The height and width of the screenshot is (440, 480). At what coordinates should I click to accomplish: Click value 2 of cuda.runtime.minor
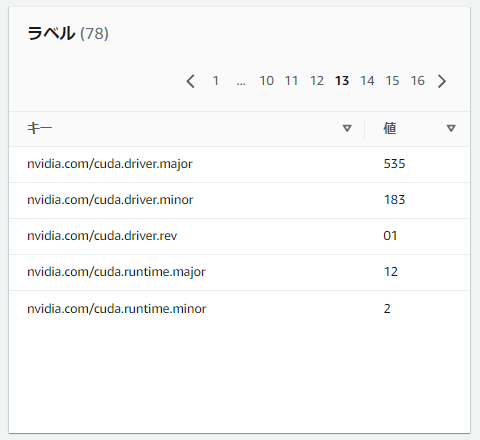[387, 309]
